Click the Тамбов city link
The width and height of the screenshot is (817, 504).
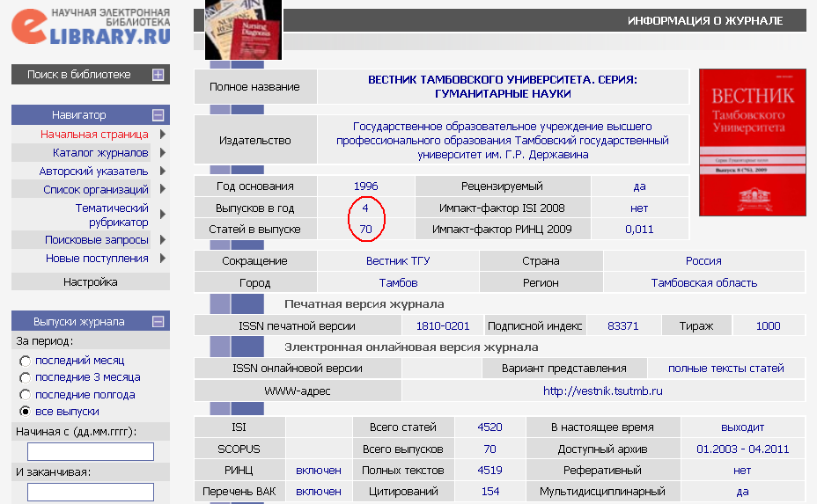398,282
